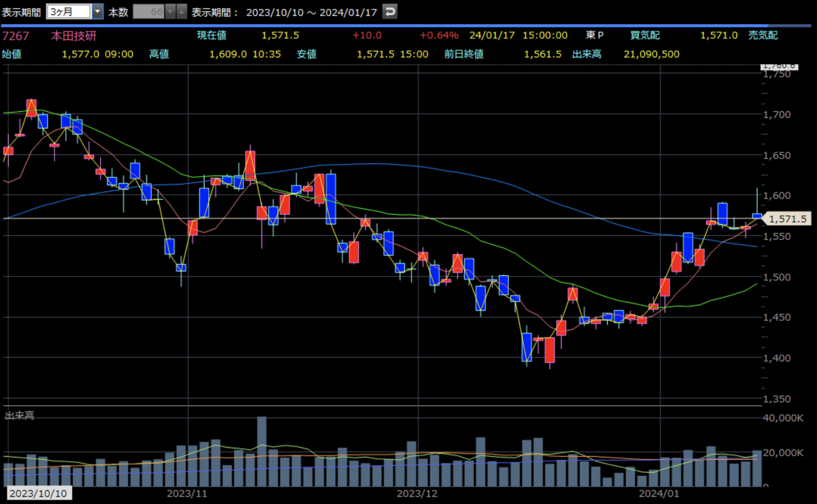The height and width of the screenshot is (504, 817).
Task: Click the 2023/10/10 date label at bottom left
Action: coord(38,493)
